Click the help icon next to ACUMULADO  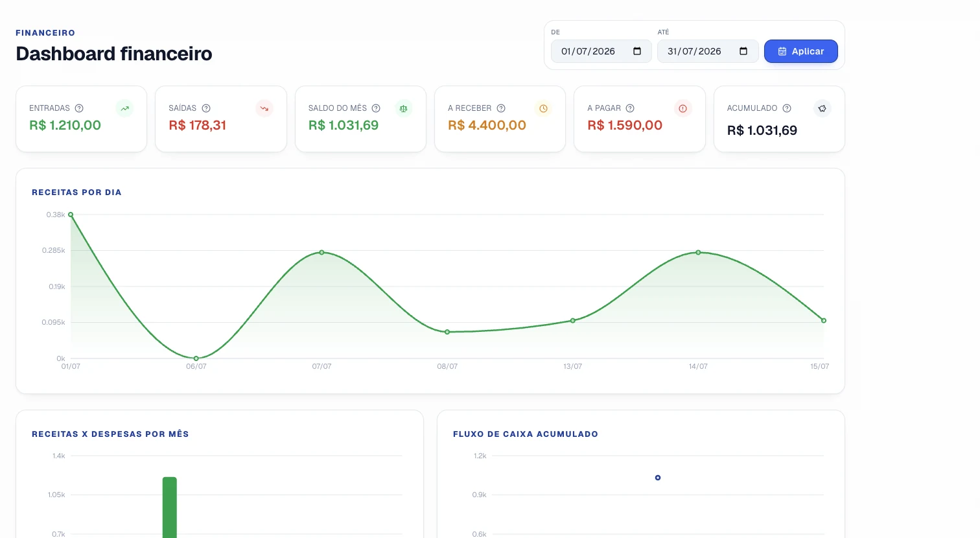(x=787, y=108)
